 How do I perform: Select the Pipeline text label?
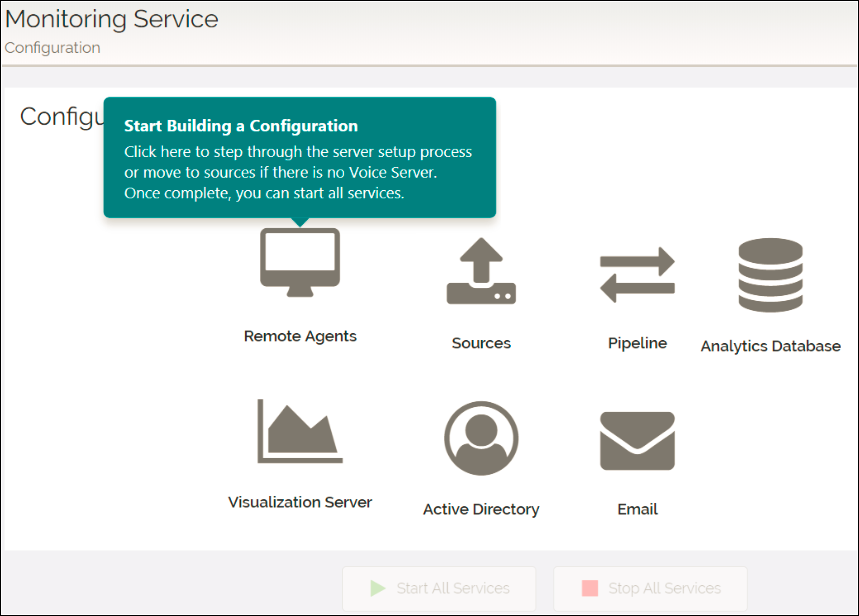[x=637, y=343]
